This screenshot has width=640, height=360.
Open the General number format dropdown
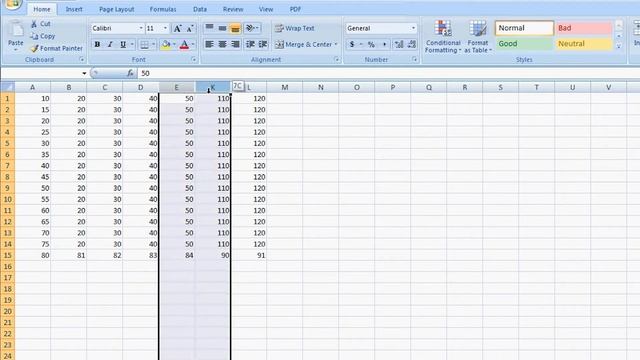coord(413,28)
